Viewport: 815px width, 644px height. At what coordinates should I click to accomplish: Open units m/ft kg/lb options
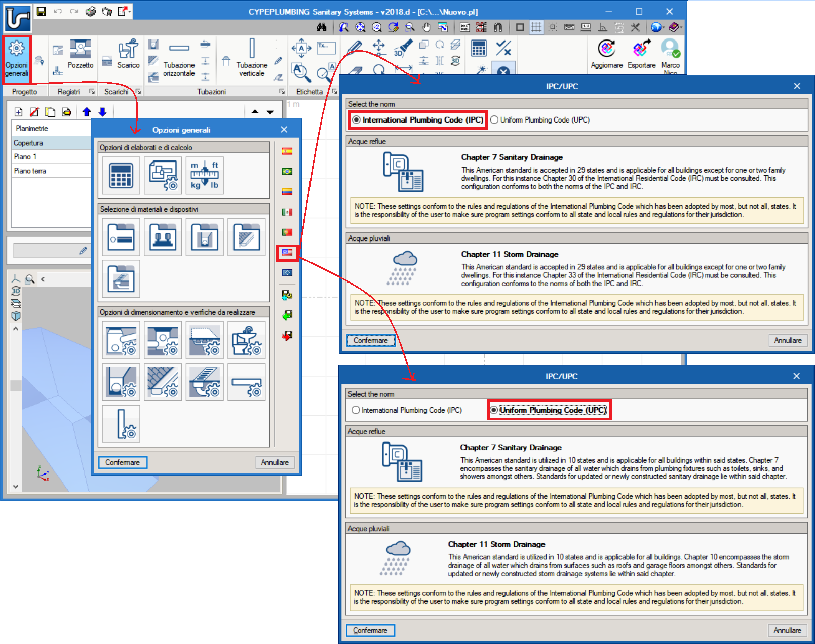coord(205,175)
